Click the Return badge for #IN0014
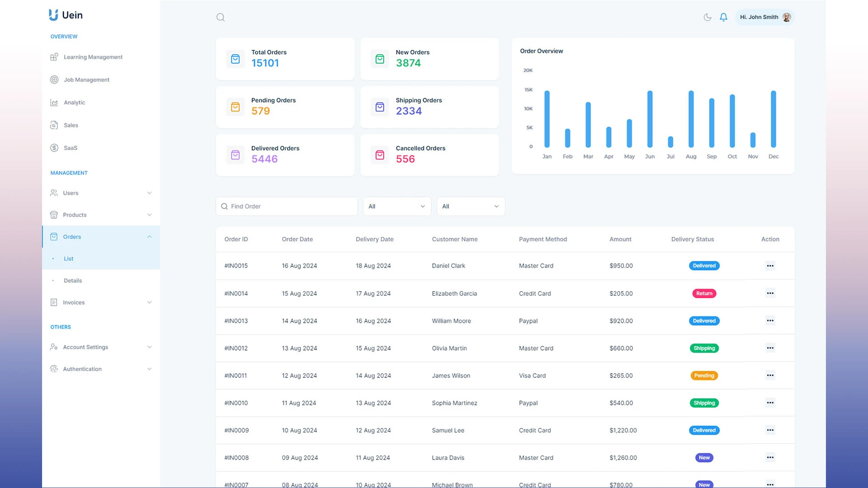This screenshot has width=868, height=488. click(704, 293)
